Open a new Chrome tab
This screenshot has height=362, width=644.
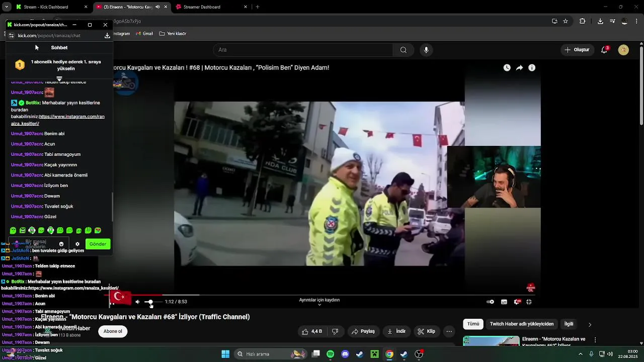(258, 7)
